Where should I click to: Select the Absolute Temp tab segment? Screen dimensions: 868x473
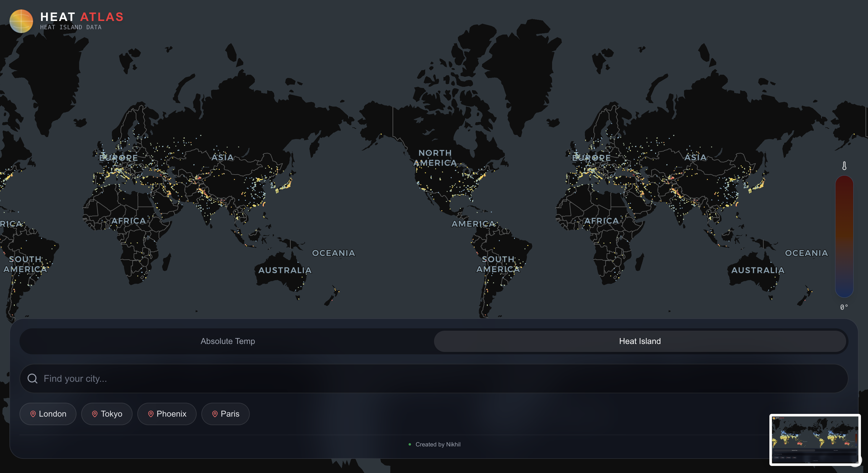[228, 341]
